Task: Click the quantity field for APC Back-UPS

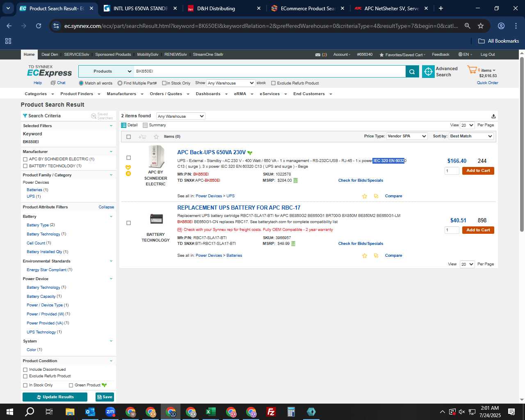Action: coord(452,171)
